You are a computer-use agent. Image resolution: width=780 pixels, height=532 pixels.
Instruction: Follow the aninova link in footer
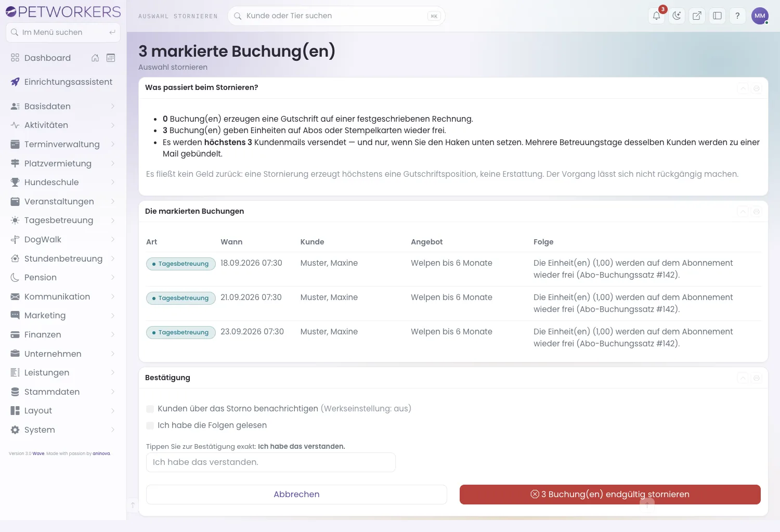tap(101, 453)
